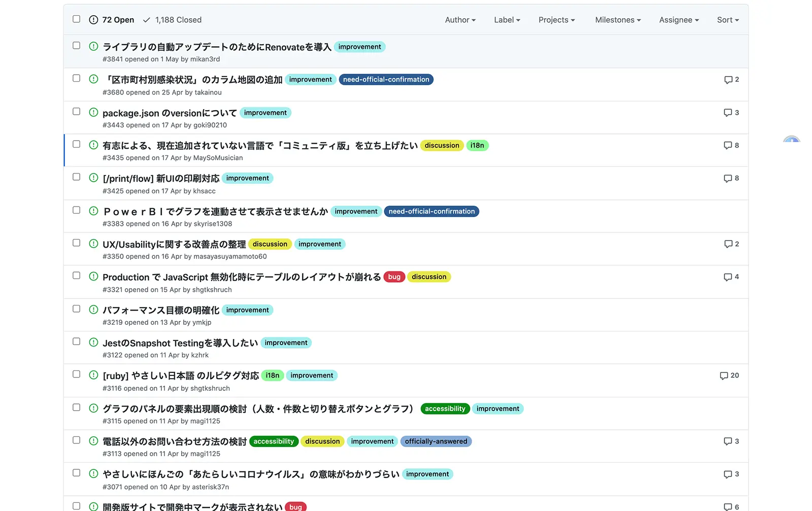Screen dimensions: 812x511
Task: Tick checkbox for Power BI issue #3383
Action: [76, 210]
